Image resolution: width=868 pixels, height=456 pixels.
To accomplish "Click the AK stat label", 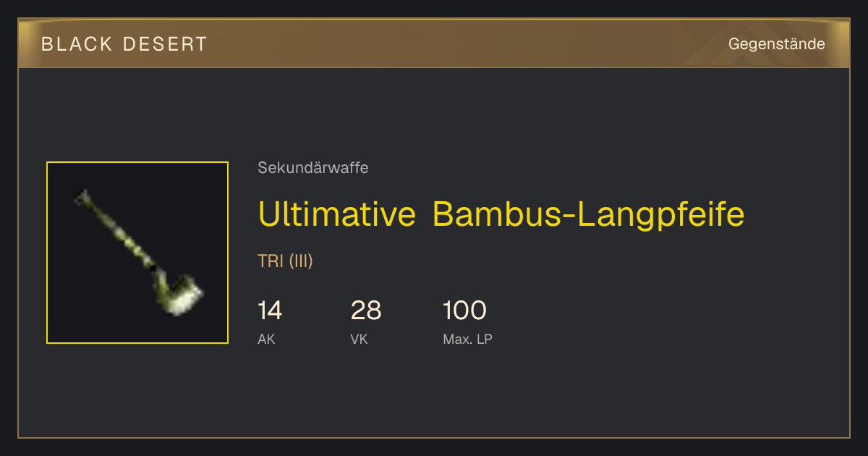I will (x=266, y=339).
